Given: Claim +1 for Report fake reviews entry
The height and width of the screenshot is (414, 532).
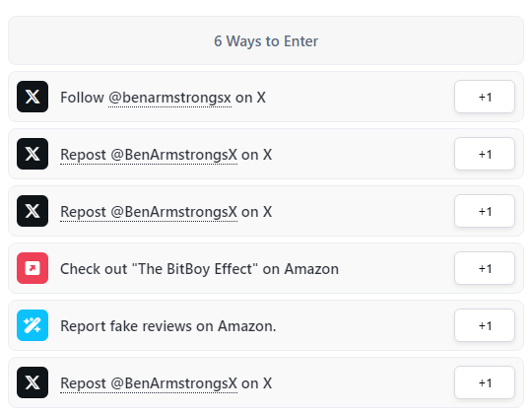Looking at the screenshot, I should [485, 325].
